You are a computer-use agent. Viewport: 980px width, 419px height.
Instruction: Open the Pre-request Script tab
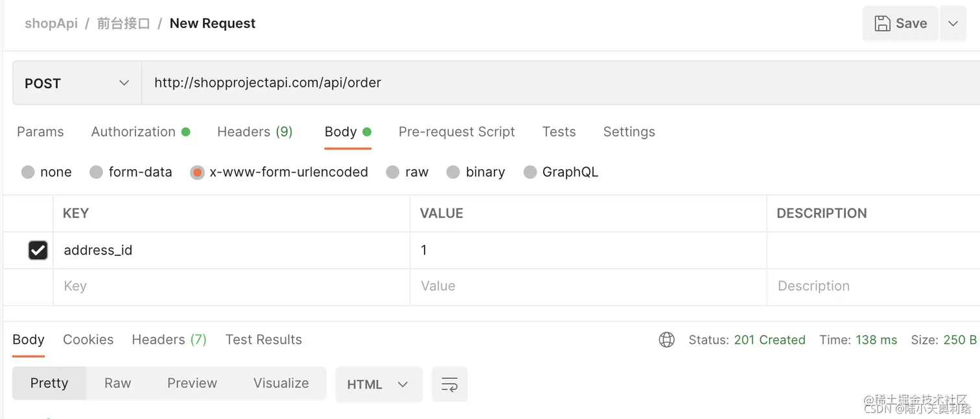pos(456,131)
